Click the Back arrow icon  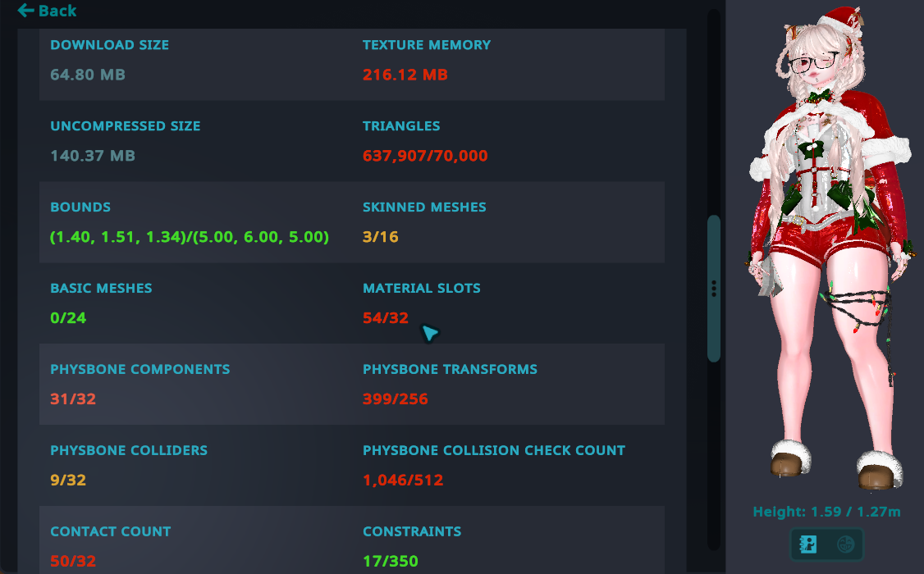pyautogui.click(x=25, y=11)
